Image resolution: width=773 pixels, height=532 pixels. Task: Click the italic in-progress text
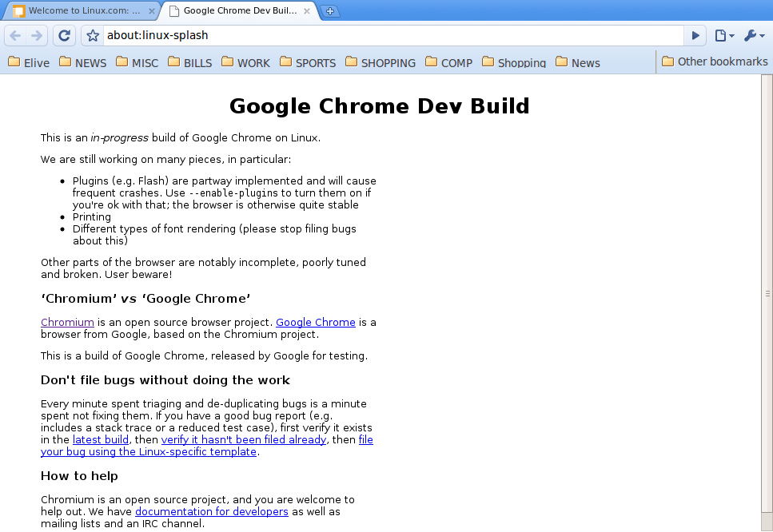point(119,138)
